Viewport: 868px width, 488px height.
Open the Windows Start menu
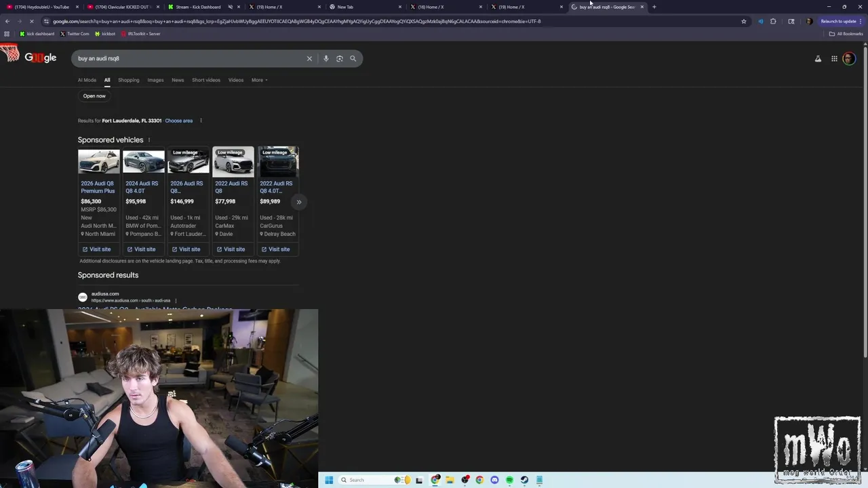(329, 480)
